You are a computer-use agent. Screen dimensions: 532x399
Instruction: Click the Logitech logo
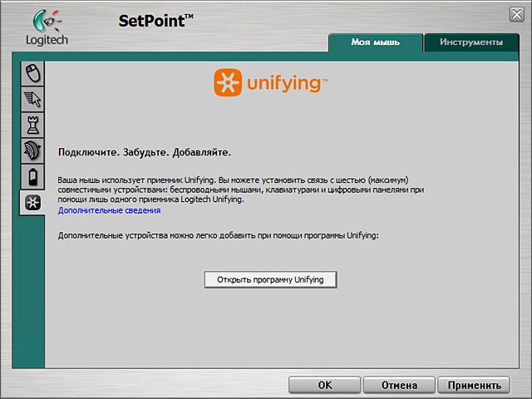click(x=47, y=27)
